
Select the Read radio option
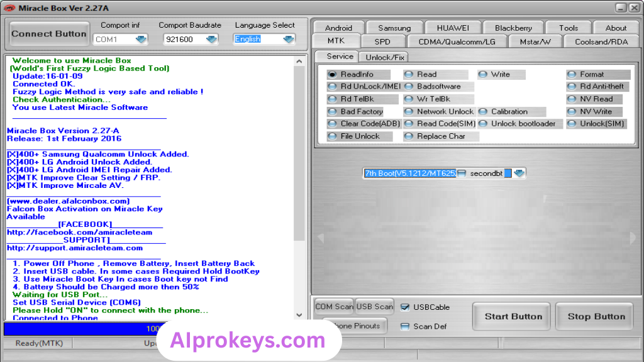(x=435, y=74)
